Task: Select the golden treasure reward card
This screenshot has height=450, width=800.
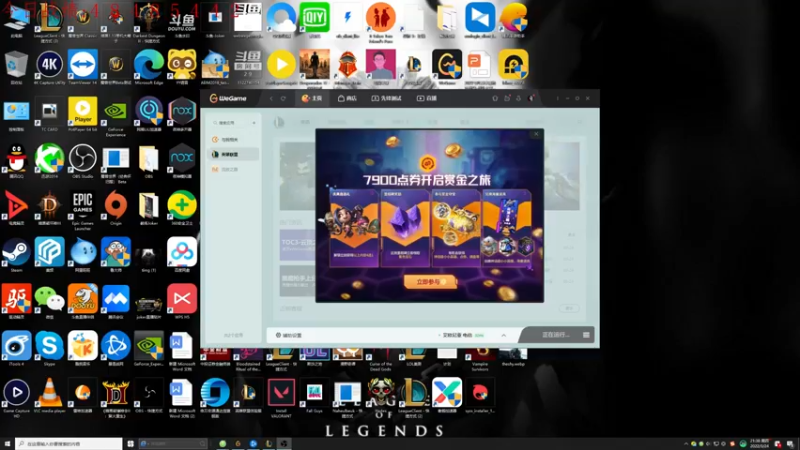Action: [456, 229]
